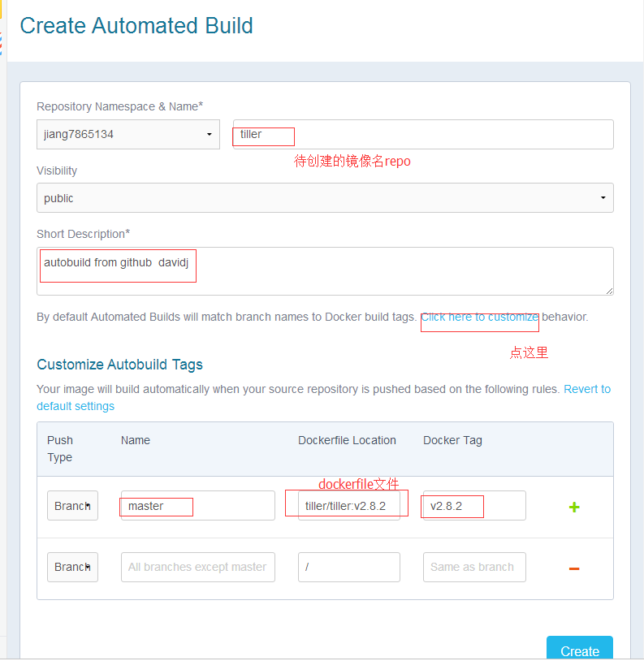
Task: Click the green plus icon to add rule
Action: pos(574,507)
